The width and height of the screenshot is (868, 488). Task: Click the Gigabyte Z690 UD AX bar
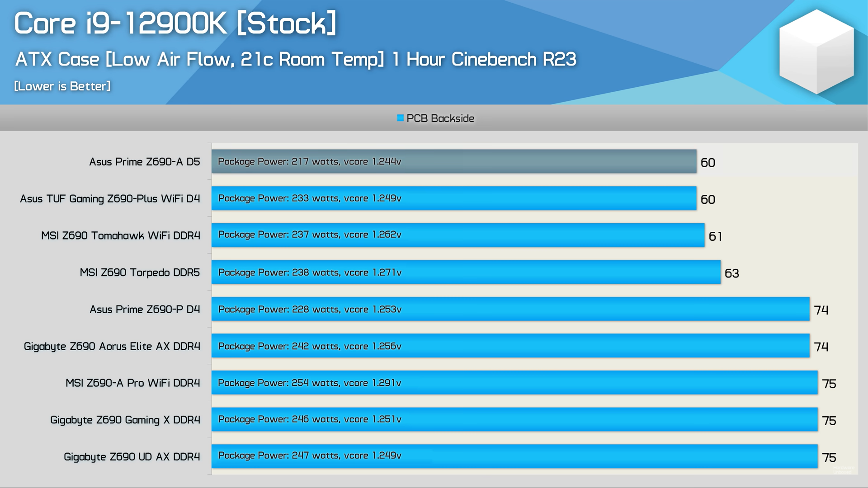pyautogui.click(x=514, y=456)
